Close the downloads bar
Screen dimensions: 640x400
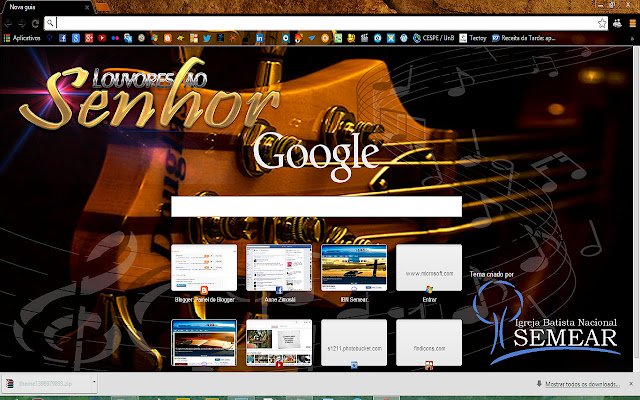pos(631,384)
